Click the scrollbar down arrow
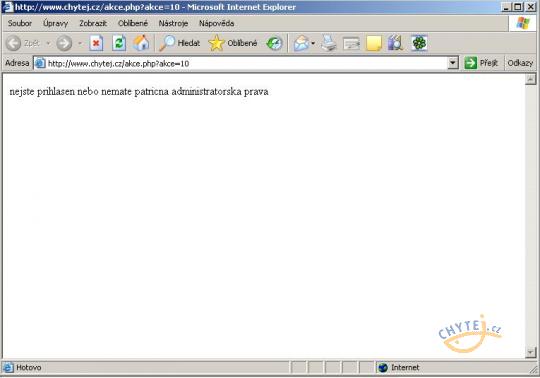Viewport: 540px width, 378px height. click(x=530, y=352)
